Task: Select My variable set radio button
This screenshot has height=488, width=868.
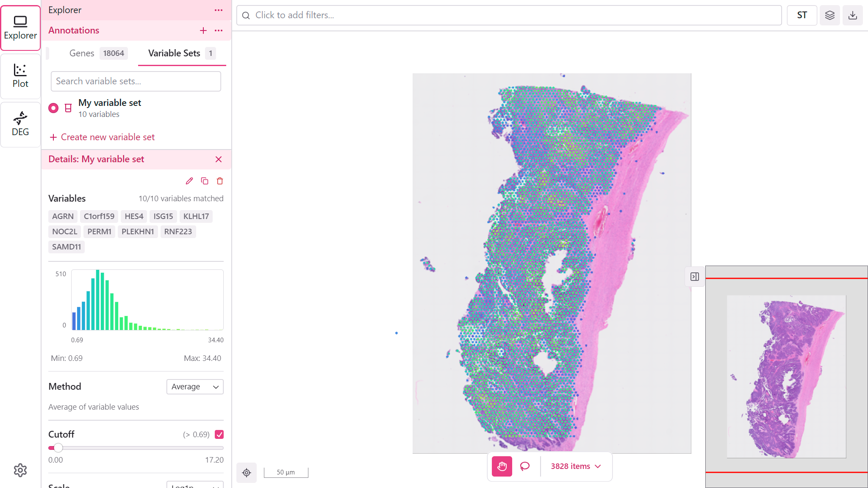Action: (53, 108)
